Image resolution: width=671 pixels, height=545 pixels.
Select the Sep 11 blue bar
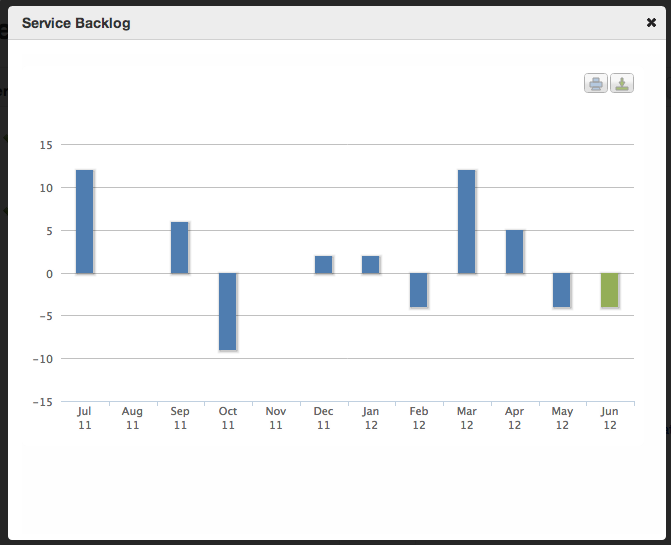[179, 247]
